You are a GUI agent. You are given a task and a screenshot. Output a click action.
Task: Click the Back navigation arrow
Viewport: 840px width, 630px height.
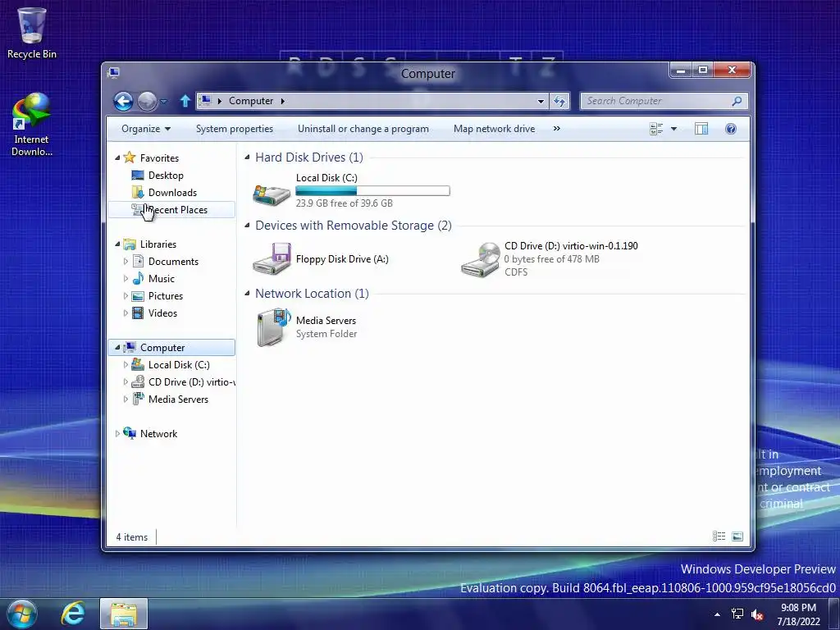[x=123, y=101]
